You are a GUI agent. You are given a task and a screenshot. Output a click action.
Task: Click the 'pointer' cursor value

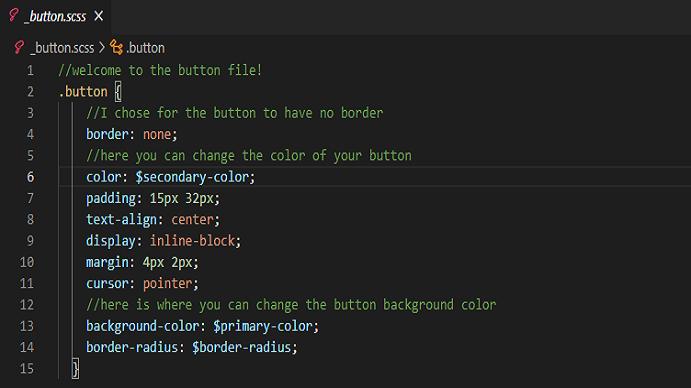point(168,284)
